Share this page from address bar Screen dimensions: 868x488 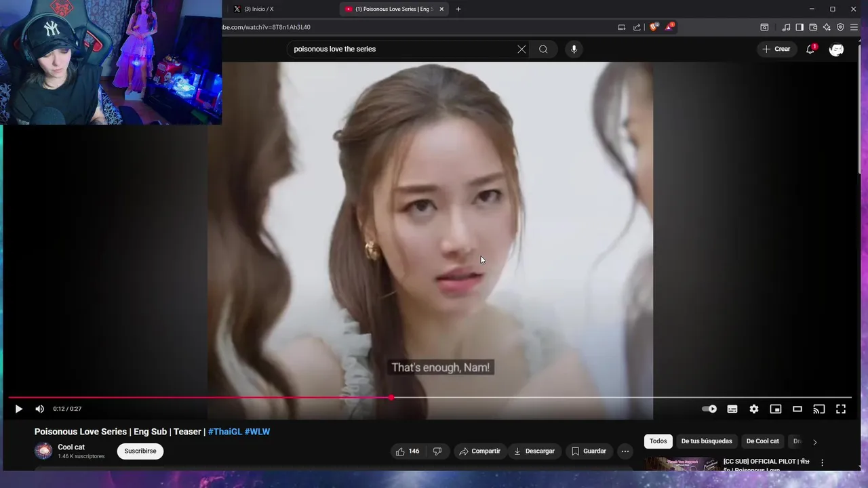click(637, 27)
